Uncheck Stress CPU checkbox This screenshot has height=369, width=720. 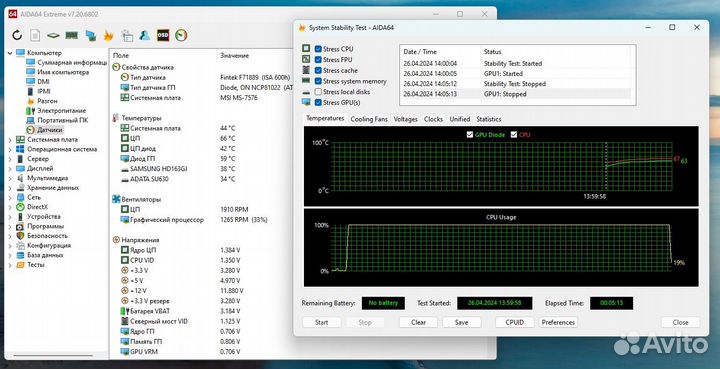318,49
